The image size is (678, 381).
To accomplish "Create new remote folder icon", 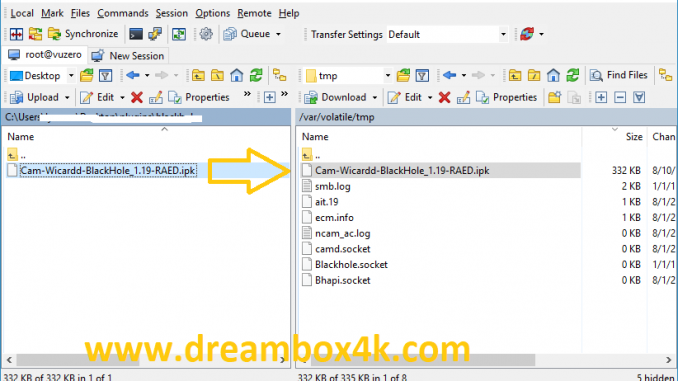I will 554,97.
